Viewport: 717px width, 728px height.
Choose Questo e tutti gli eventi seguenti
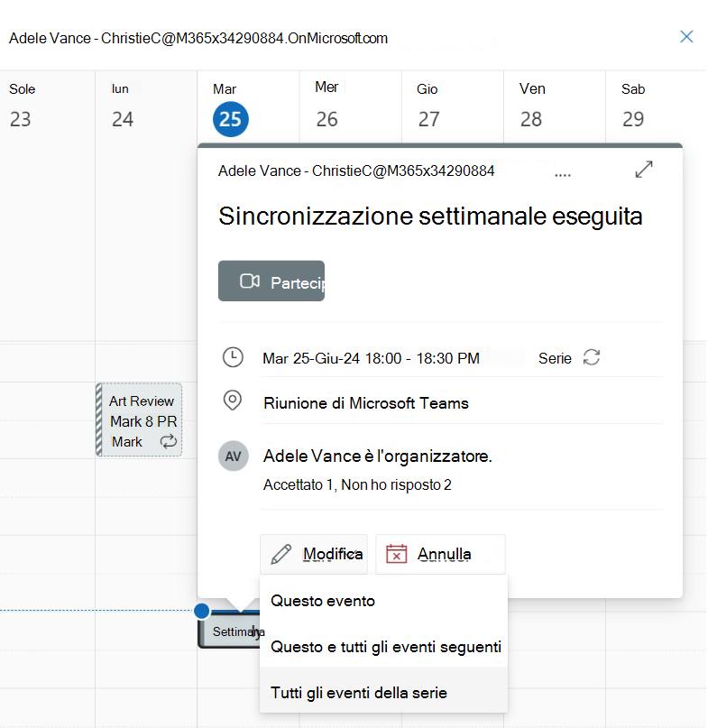pos(383,646)
